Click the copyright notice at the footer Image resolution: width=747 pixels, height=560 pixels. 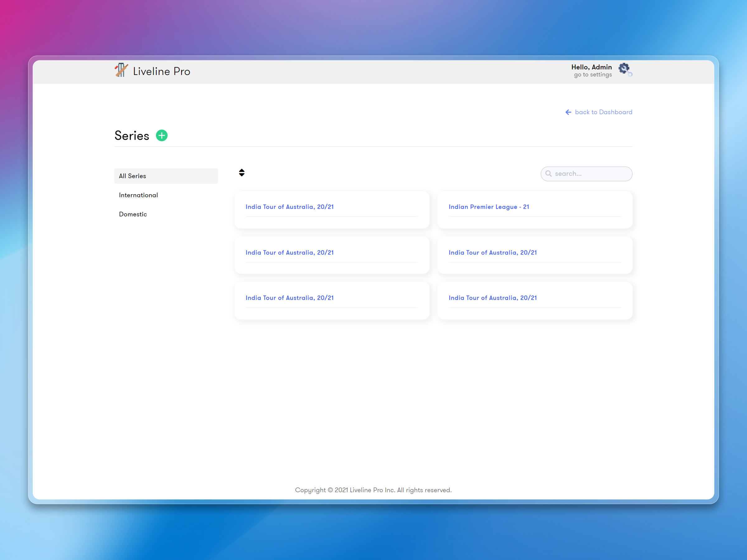[374, 490]
